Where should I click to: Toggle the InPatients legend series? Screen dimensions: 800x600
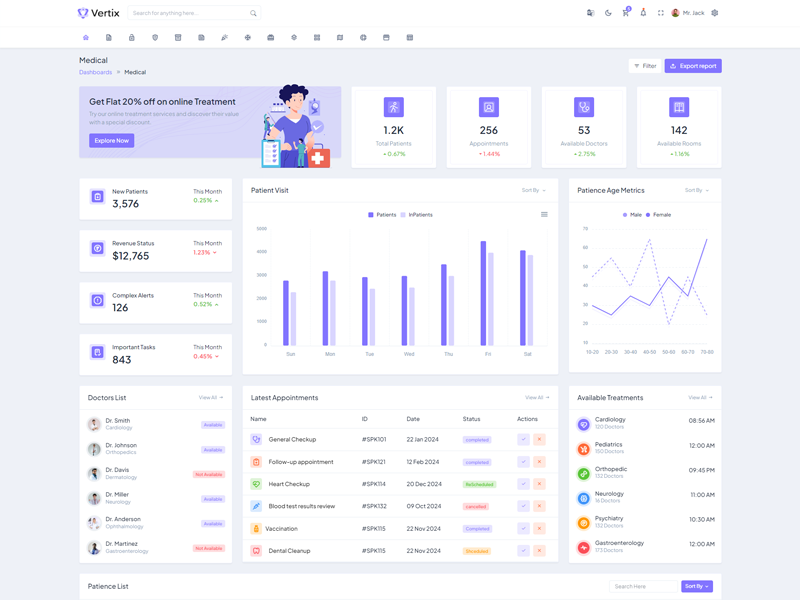coord(417,215)
